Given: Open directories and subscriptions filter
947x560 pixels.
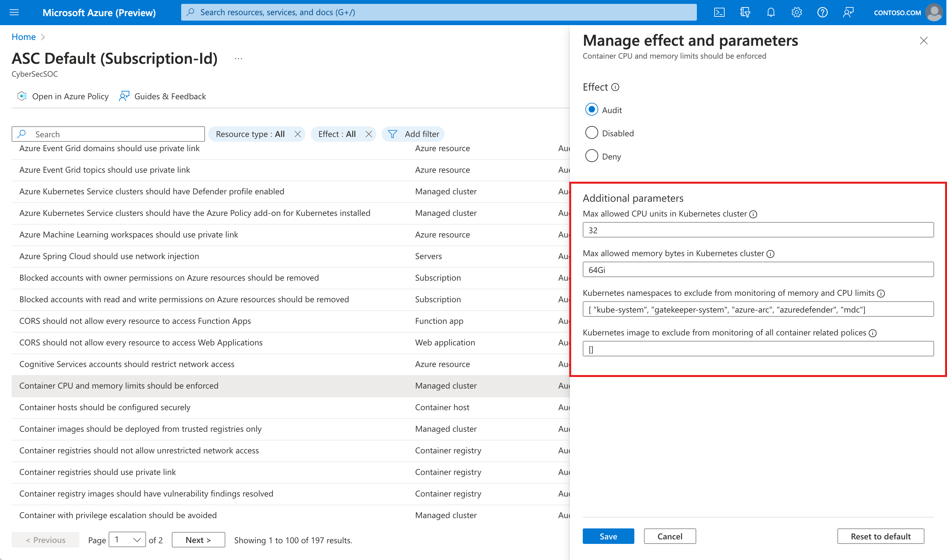Looking at the screenshot, I should pyautogui.click(x=745, y=12).
